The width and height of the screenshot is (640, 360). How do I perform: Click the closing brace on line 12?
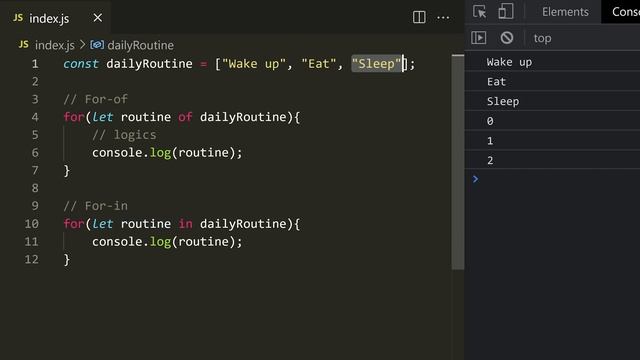point(67,260)
